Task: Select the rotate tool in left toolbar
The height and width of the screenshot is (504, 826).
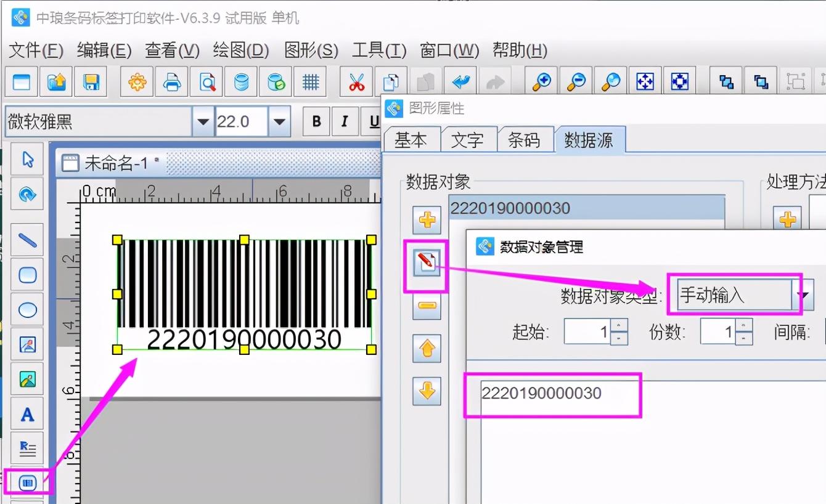Action: click(27, 194)
